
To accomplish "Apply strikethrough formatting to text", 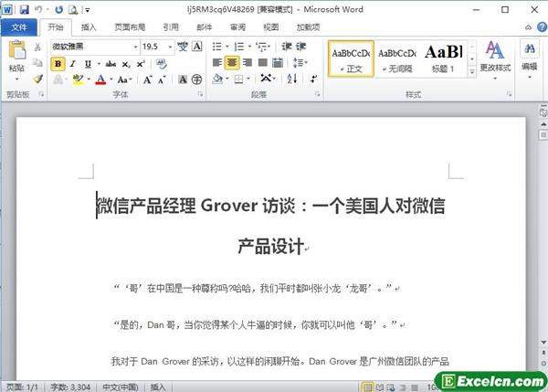I will [x=110, y=63].
